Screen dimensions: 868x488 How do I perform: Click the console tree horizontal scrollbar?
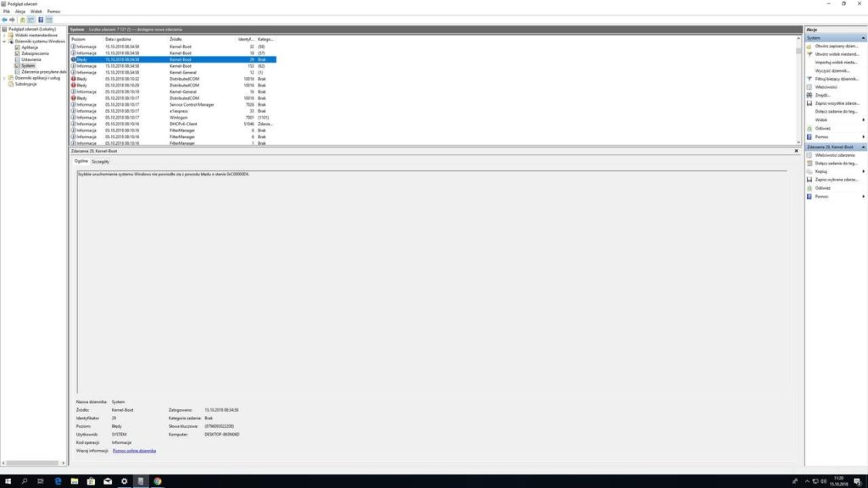pyautogui.click(x=33, y=463)
